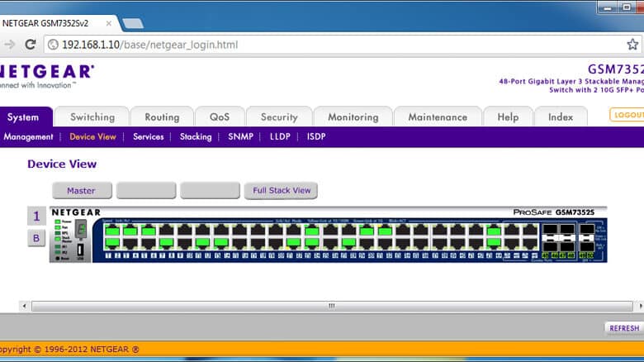Screen dimensions: 644x362
Task: Click the Power LED on the switch
Action: (58, 221)
